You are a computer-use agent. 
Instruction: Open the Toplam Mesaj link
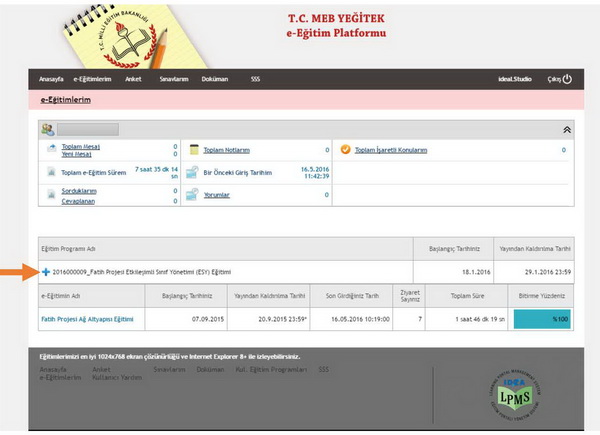(x=81, y=147)
